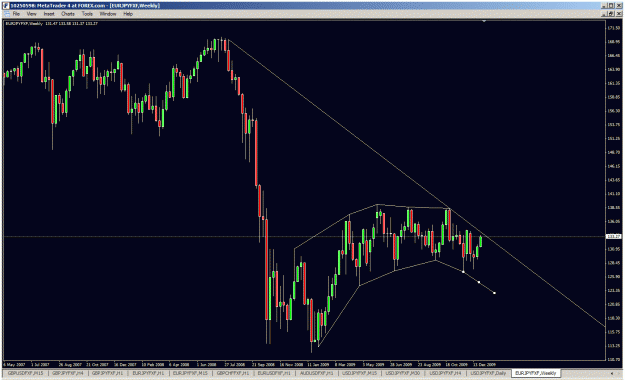
Task: Open the Tools menu
Action: [x=87, y=14]
